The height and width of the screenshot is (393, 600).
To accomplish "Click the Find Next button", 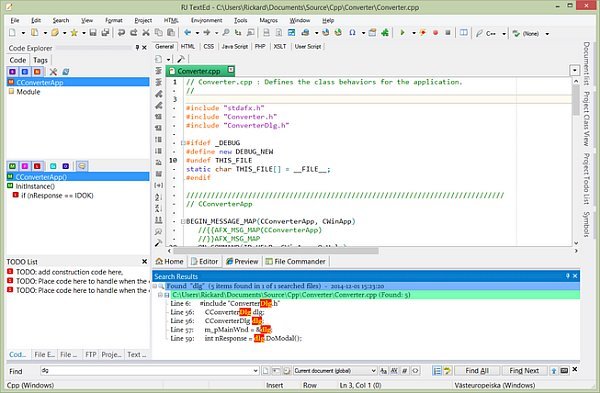I will pos(524,370).
